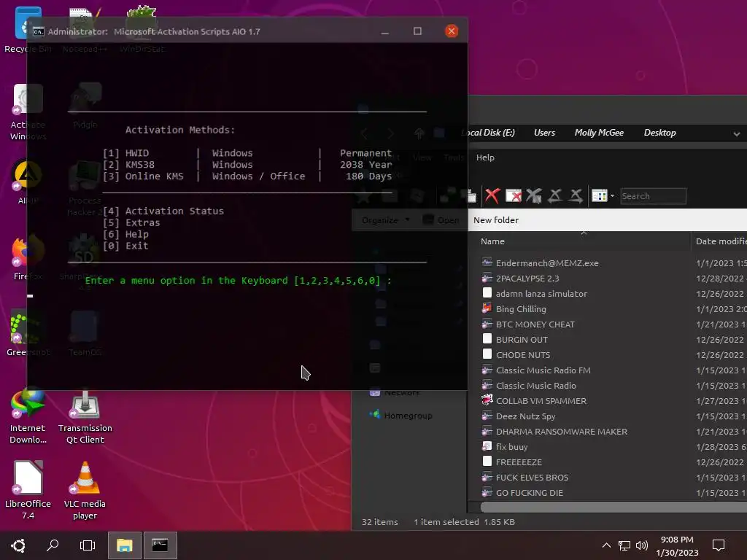Click the red X delete icon in Explorer toolbar
The image size is (747, 560).
click(x=492, y=195)
